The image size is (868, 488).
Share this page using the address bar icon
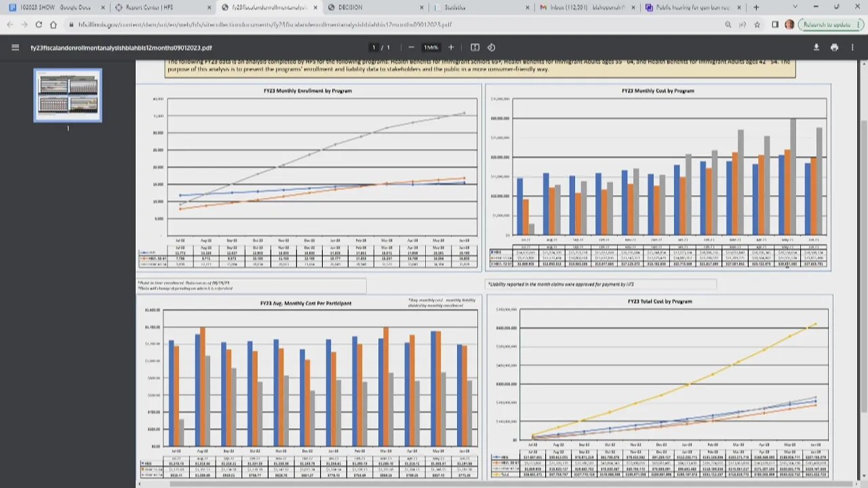[x=743, y=24]
